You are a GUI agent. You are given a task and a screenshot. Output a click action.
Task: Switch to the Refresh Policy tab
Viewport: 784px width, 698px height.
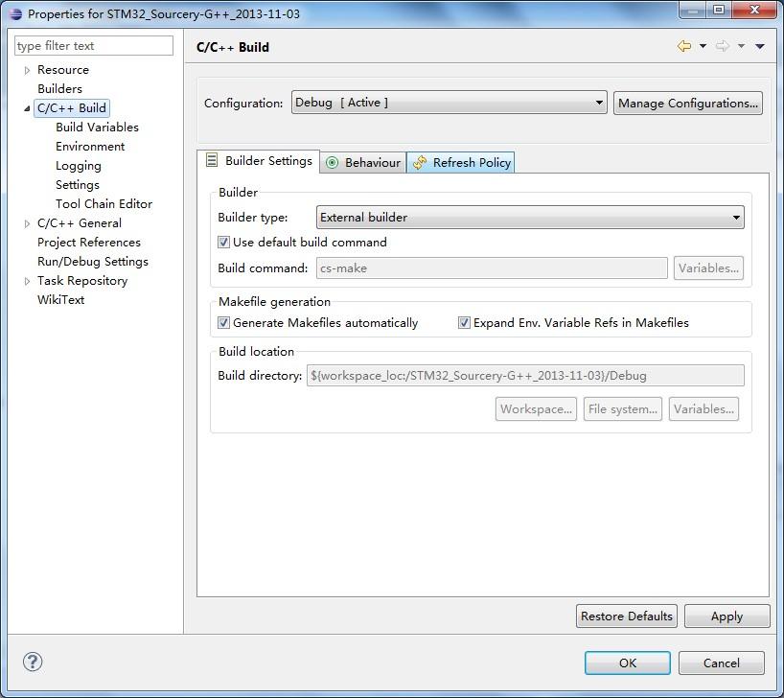[470, 162]
